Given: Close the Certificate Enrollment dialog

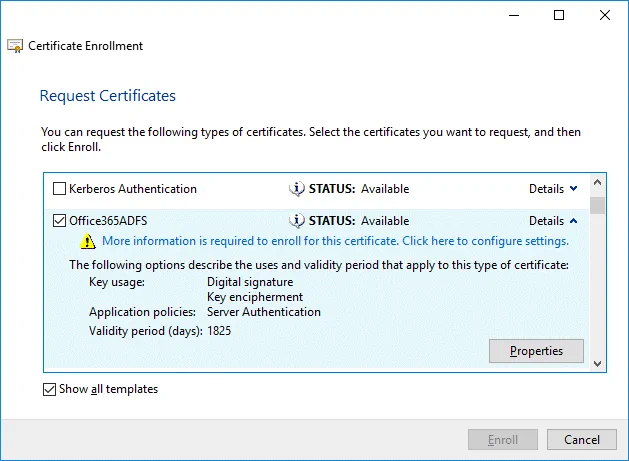Looking at the screenshot, I should [605, 15].
